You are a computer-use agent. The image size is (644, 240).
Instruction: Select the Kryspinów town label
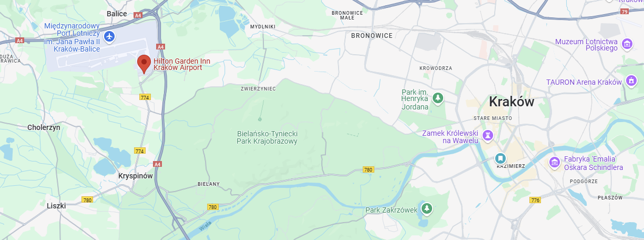[x=136, y=176]
